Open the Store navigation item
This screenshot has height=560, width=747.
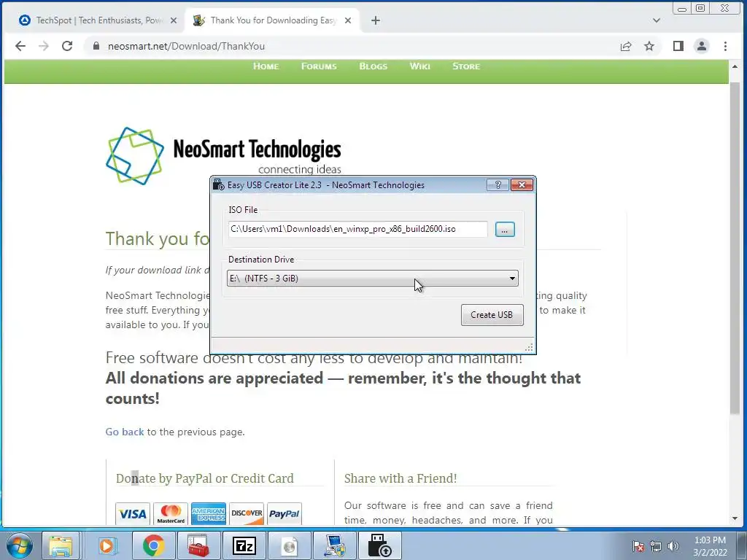pos(466,66)
